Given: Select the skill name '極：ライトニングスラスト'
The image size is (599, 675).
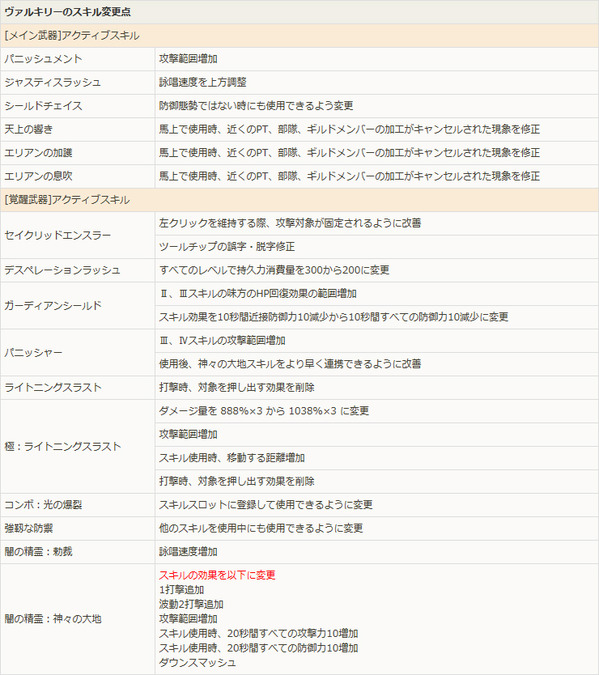Looking at the screenshot, I should point(62,446).
